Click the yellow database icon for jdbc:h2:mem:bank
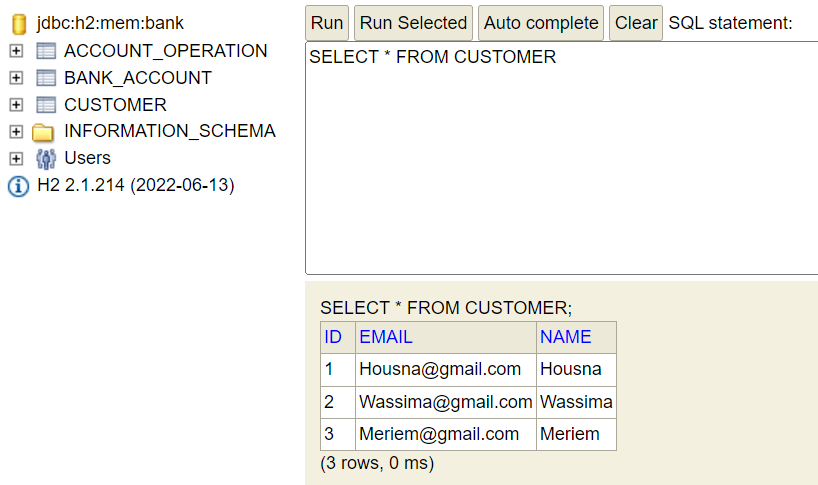 19,23
